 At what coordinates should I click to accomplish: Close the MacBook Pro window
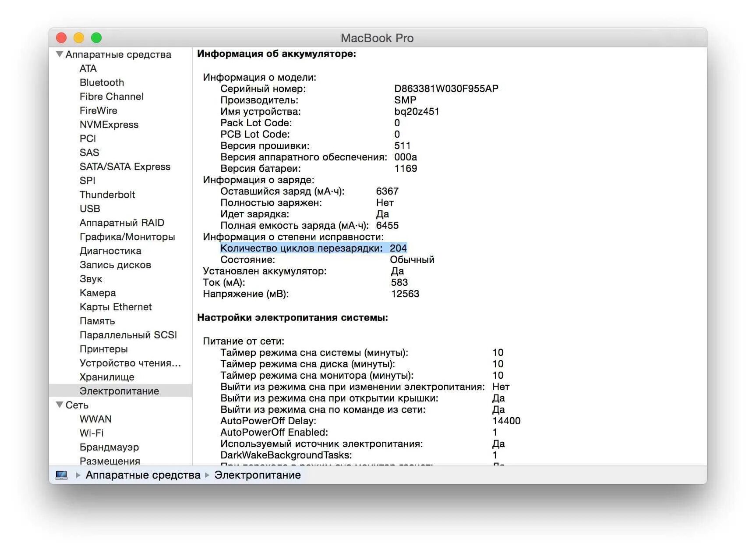pyautogui.click(x=61, y=38)
